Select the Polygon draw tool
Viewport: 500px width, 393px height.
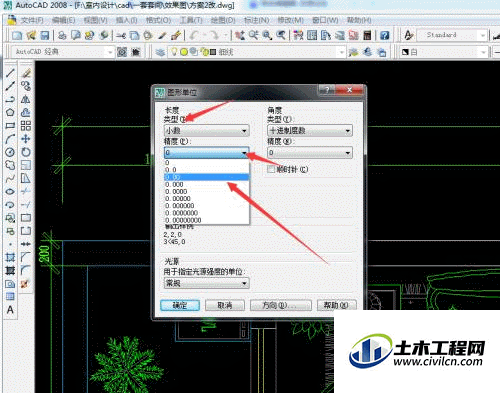pos(10,112)
